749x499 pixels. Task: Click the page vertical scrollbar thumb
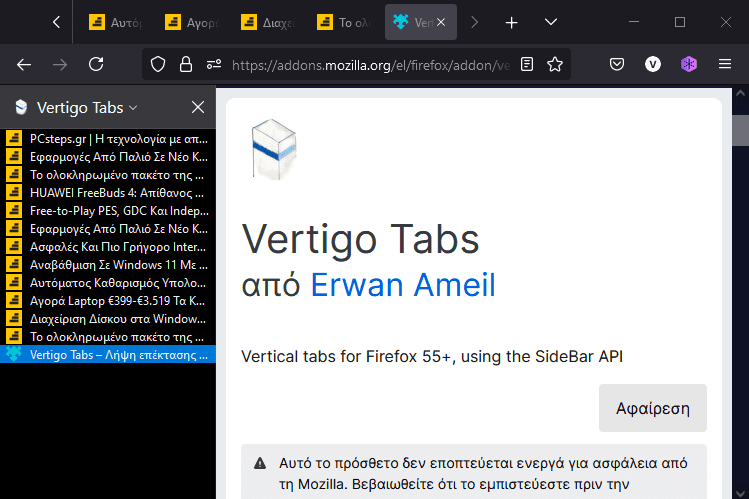click(740, 130)
